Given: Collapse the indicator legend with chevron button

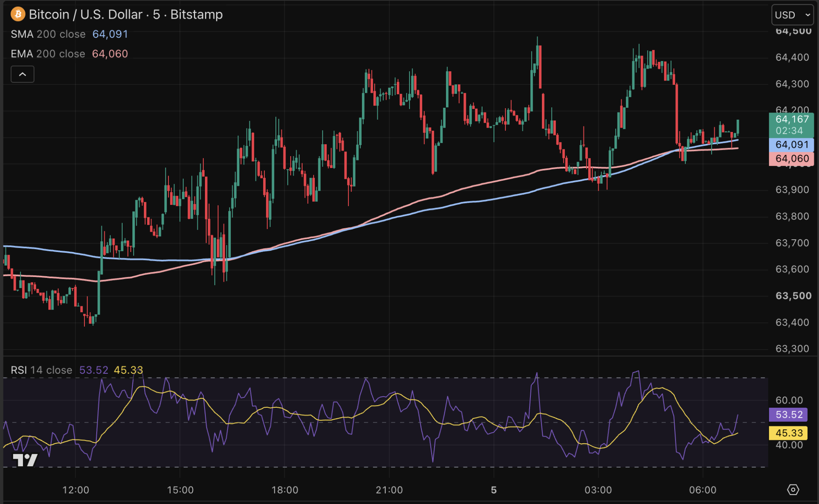Looking at the screenshot, I should (x=22, y=74).
